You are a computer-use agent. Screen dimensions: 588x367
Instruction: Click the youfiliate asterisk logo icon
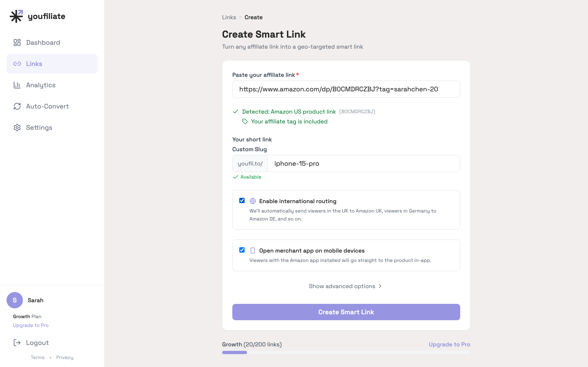[x=16, y=16]
